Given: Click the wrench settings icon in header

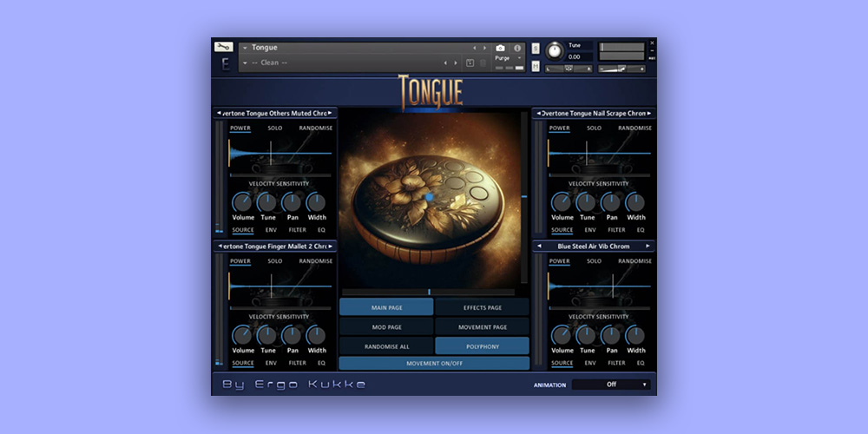Looking at the screenshot, I should pyautogui.click(x=223, y=48).
